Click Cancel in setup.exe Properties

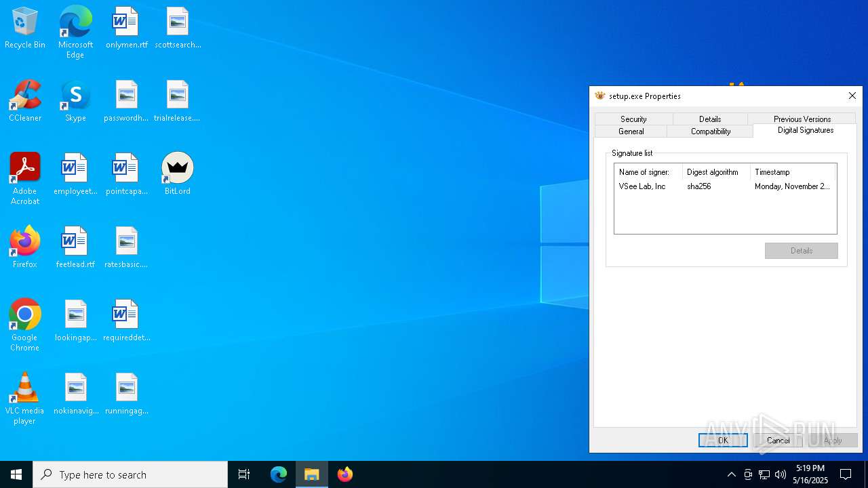pos(778,440)
